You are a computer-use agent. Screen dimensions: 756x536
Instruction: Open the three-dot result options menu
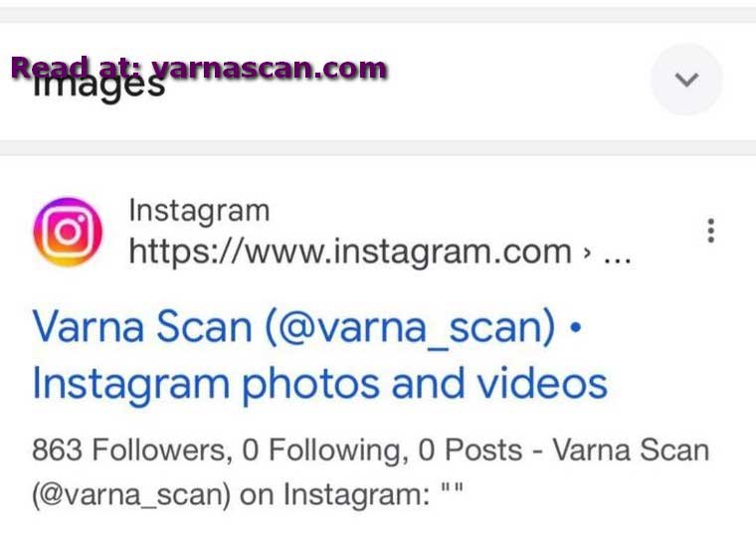coord(710,231)
